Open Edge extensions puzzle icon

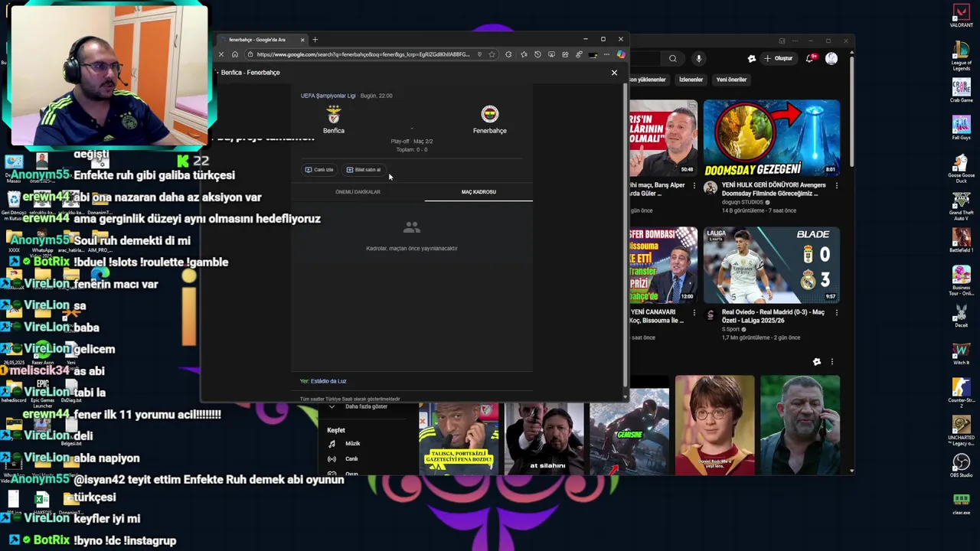pos(508,54)
